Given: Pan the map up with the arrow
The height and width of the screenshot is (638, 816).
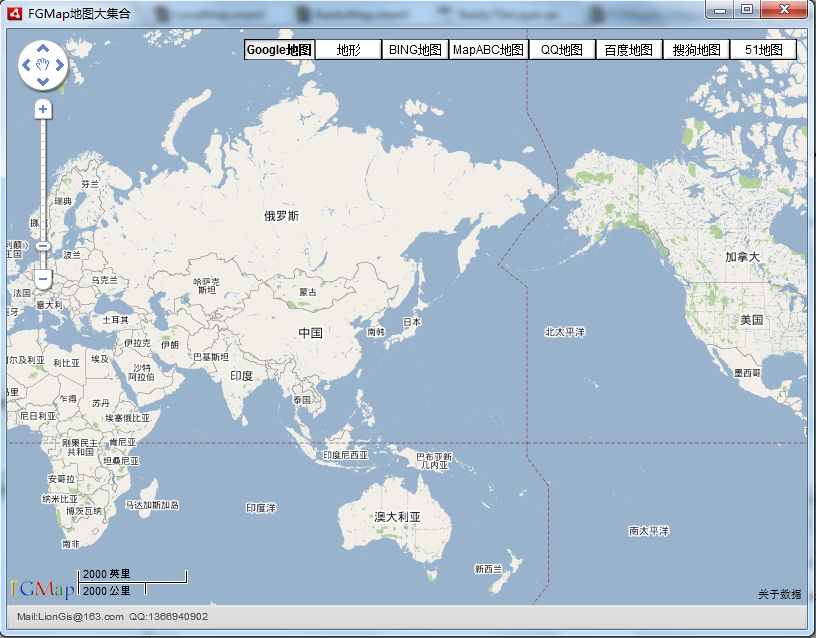Looking at the screenshot, I should (43, 48).
